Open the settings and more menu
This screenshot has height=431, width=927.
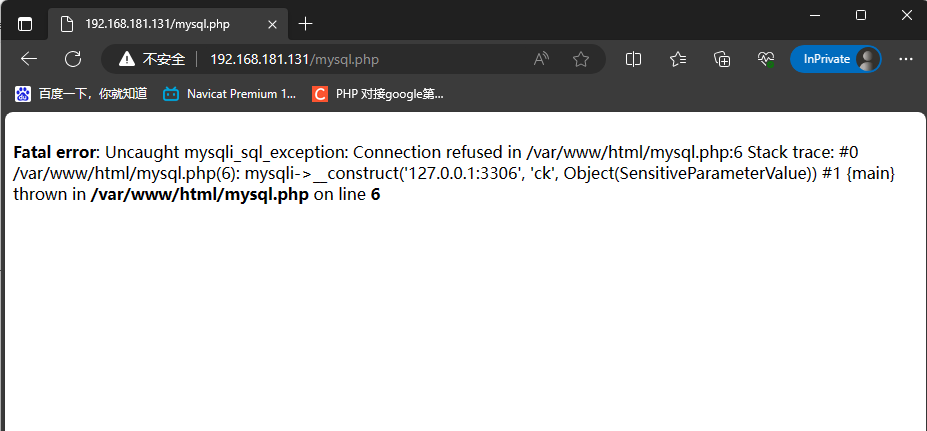click(906, 59)
